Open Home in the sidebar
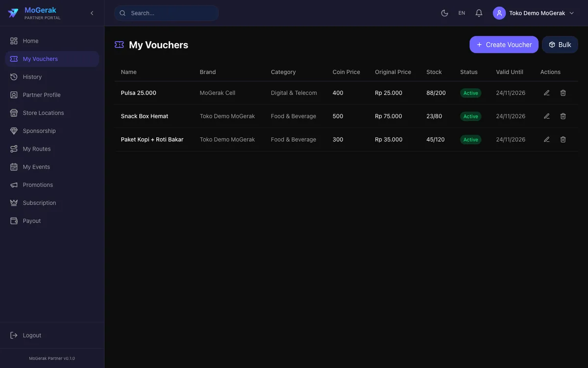The width and height of the screenshot is (588, 368). pos(52,41)
